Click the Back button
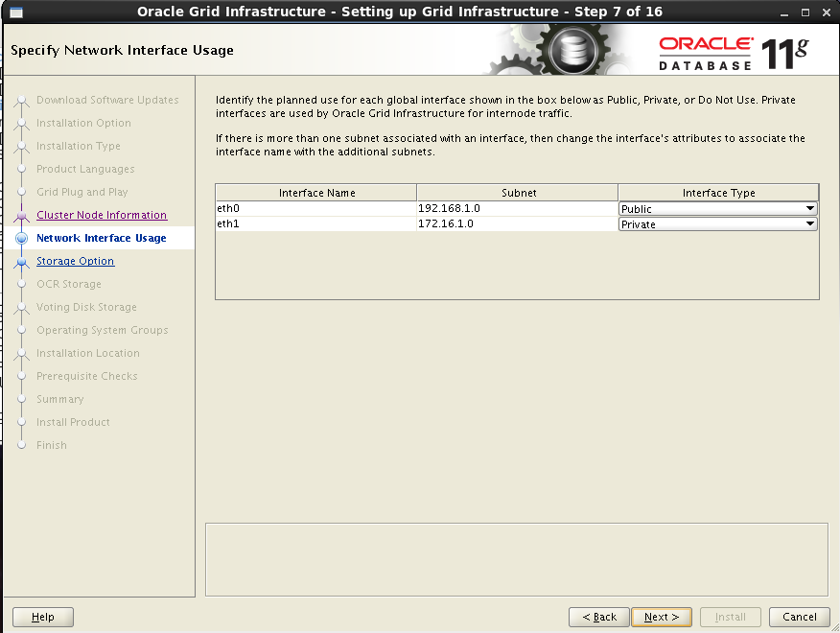The width and height of the screenshot is (840, 633). [599, 617]
